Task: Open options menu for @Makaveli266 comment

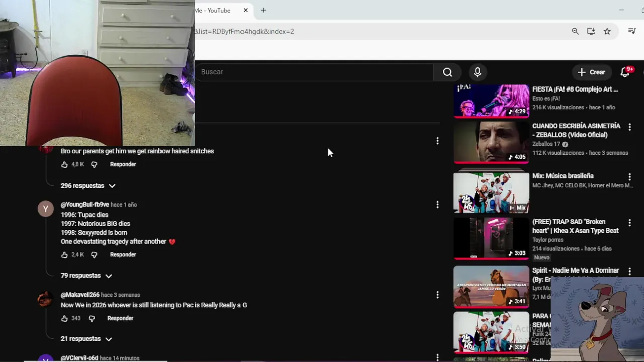Action: click(437, 295)
